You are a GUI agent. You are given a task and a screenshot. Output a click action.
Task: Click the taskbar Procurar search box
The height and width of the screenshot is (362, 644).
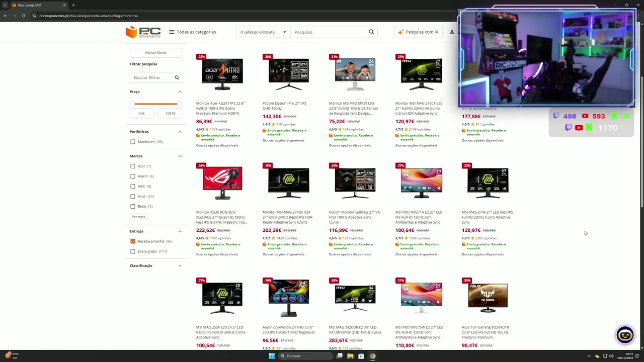[305, 356]
